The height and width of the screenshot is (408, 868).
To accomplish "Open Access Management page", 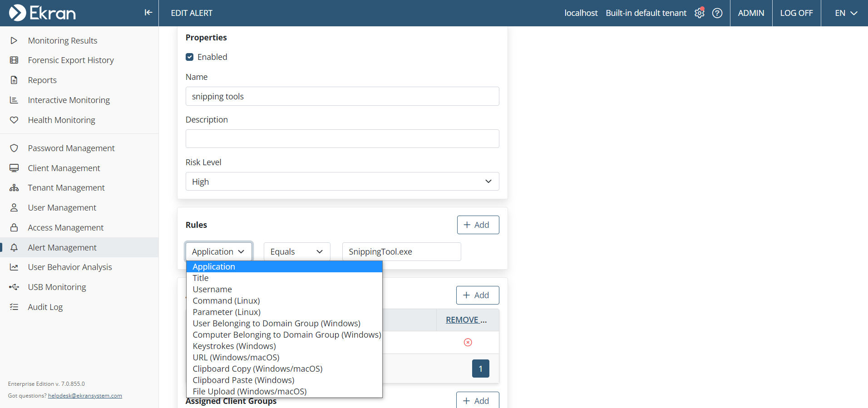I will (66, 227).
